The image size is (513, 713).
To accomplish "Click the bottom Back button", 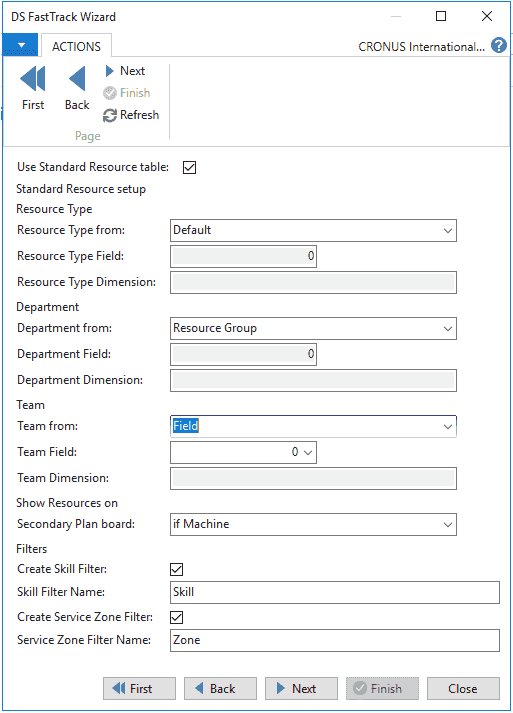I will (220, 688).
